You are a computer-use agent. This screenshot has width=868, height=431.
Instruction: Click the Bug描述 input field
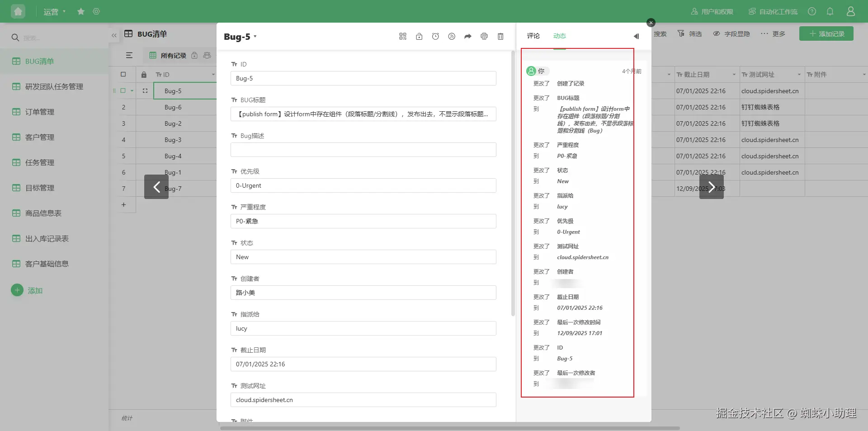point(363,150)
